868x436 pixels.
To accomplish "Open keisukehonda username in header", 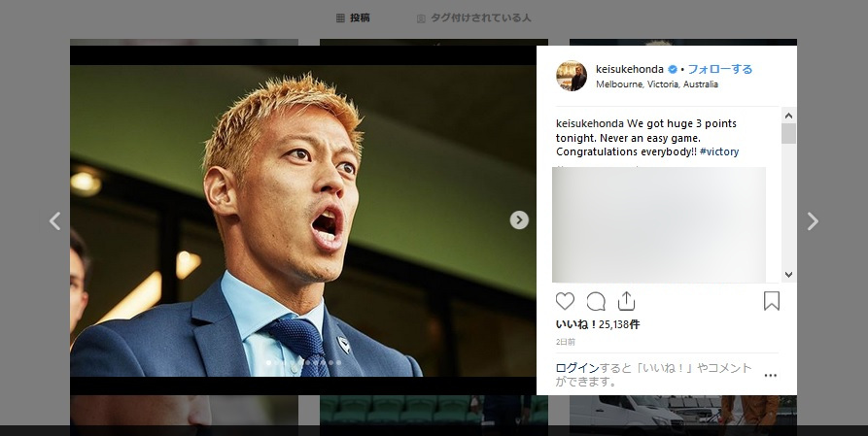I will (x=630, y=69).
